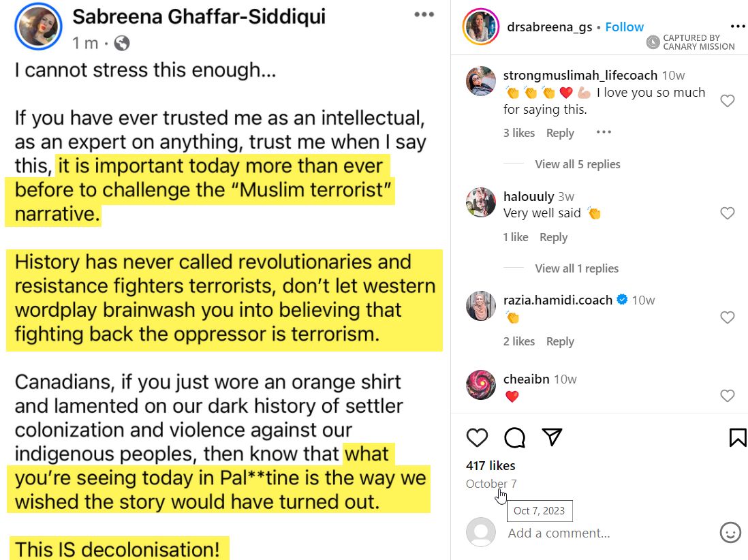Open options menu next to drsabreena_gs username

(x=738, y=26)
